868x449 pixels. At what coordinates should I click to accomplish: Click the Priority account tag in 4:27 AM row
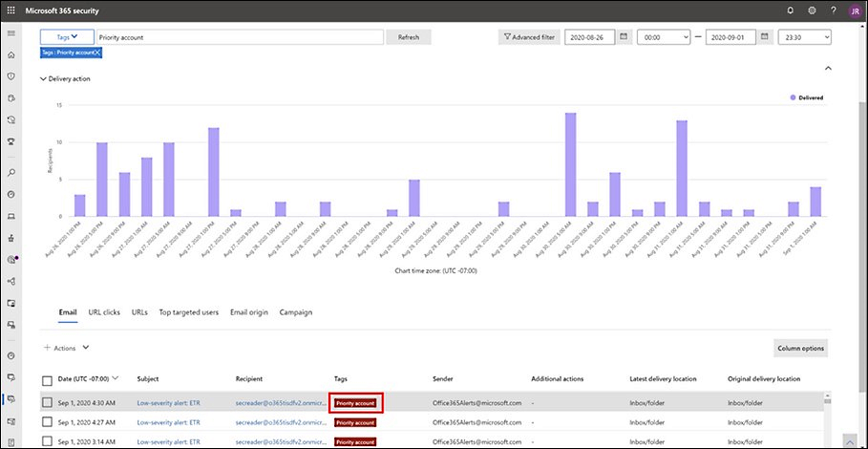point(355,422)
